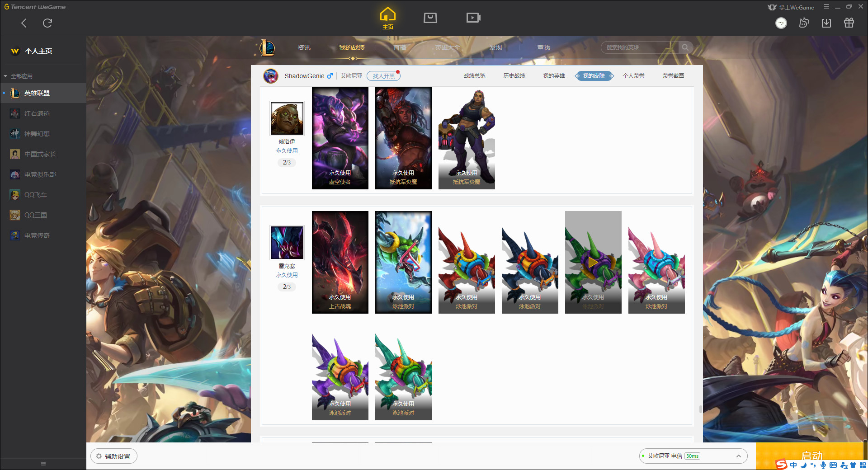This screenshot has width=868, height=470.
Task: Select 中国式家长 in the app list
Action: pyautogui.click(x=43, y=154)
